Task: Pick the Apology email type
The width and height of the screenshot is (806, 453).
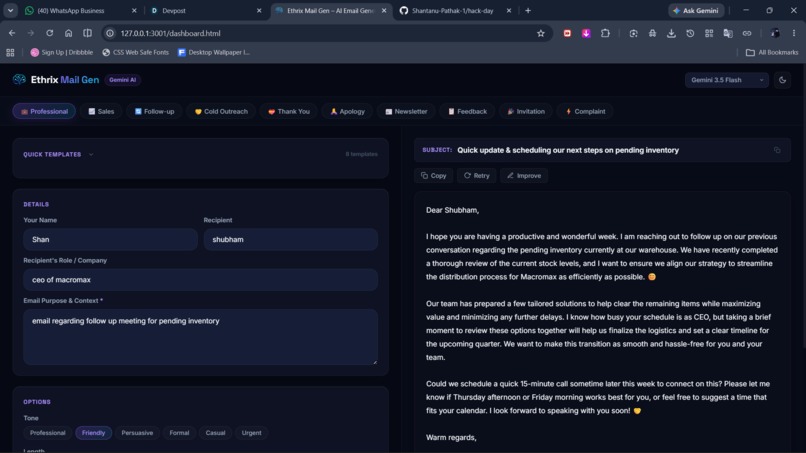Action: [x=347, y=111]
